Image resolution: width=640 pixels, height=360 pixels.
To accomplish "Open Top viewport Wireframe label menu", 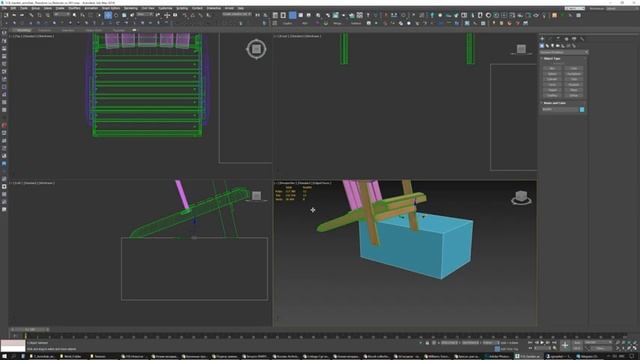I will 46,36.
